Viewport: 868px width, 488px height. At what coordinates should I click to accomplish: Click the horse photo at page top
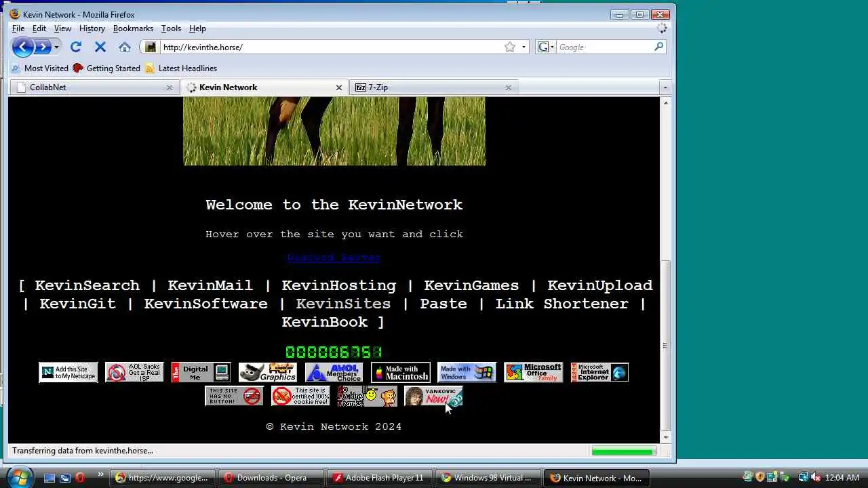334,131
